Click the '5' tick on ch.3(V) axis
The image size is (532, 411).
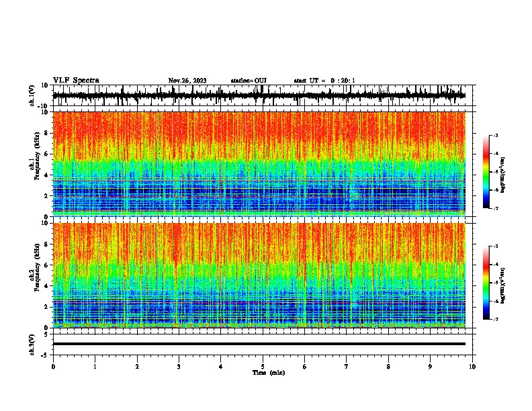[x=46, y=334]
